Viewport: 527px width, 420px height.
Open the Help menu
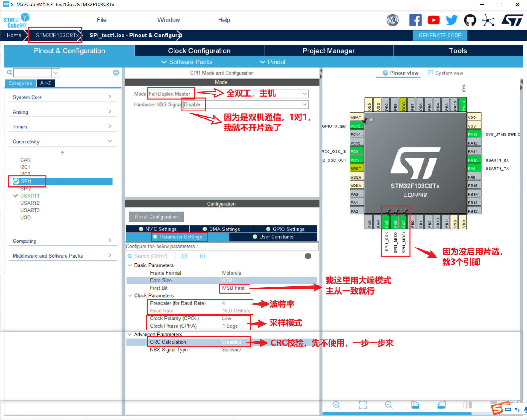pyautogui.click(x=224, y=20)
